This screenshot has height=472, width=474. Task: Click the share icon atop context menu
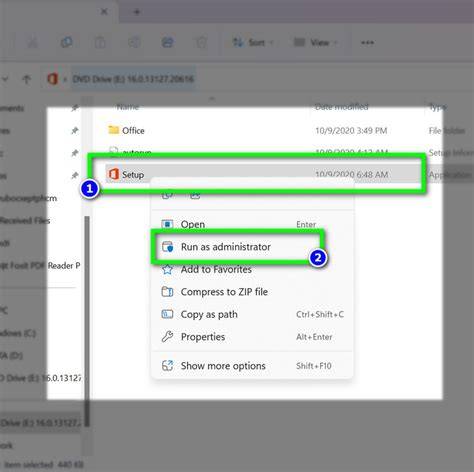tap(195, 195)
